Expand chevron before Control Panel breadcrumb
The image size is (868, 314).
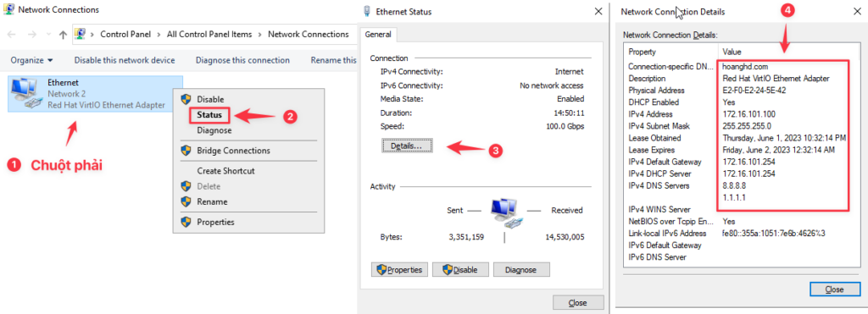coord(92,34)
